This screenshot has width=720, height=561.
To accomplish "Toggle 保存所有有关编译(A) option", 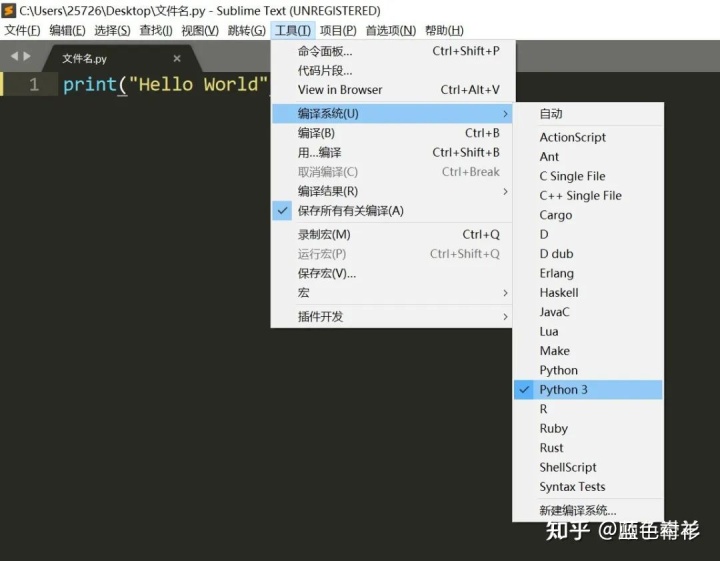I will [393, 211].
